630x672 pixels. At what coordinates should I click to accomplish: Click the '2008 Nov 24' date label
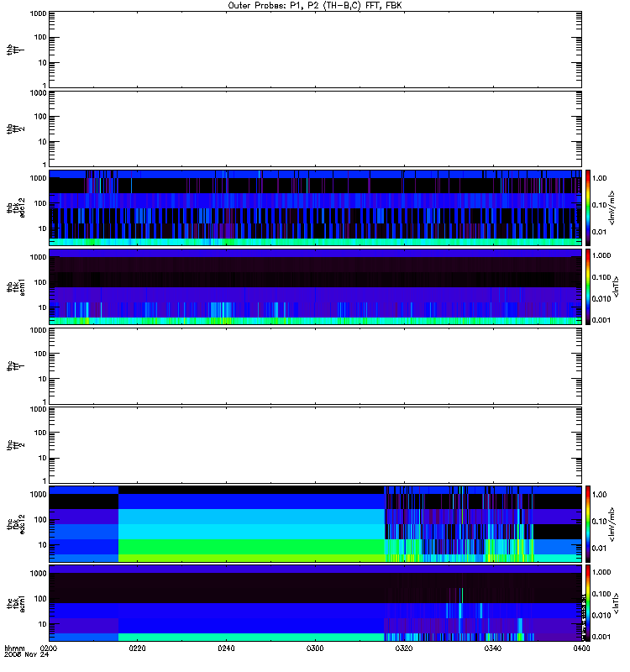point(26,654)
